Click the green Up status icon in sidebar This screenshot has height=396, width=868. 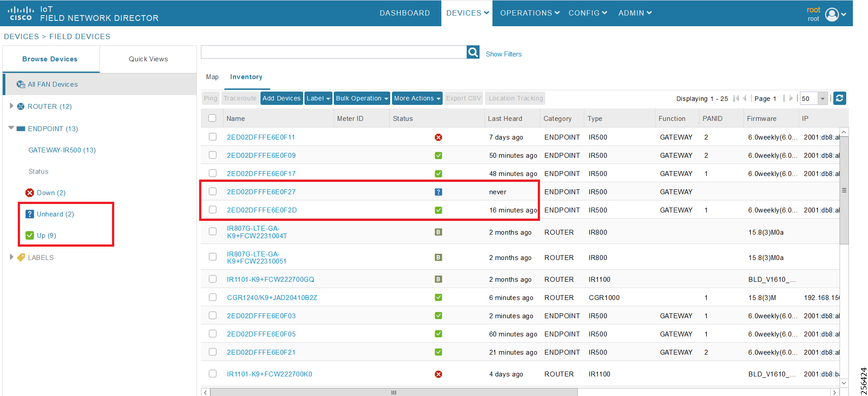[30, 235]
